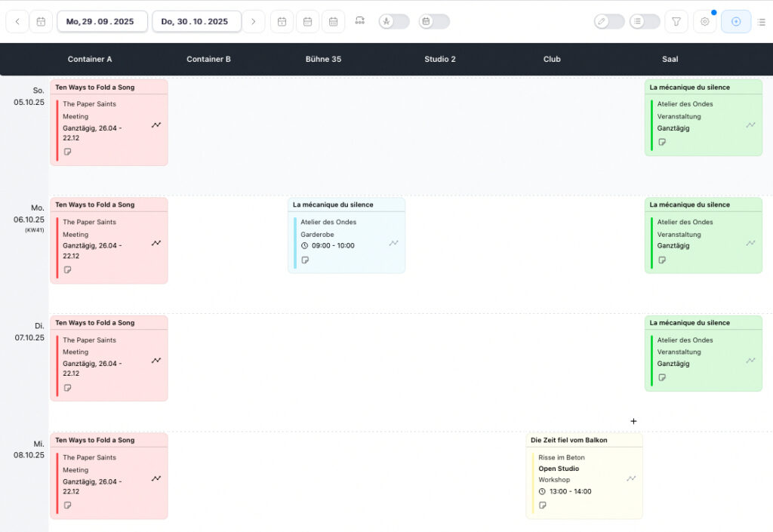Open start date picker Mo, 29.09.2025
Image resolution: width=773 pixels, height=532 pixels.
tap(102, 22)
